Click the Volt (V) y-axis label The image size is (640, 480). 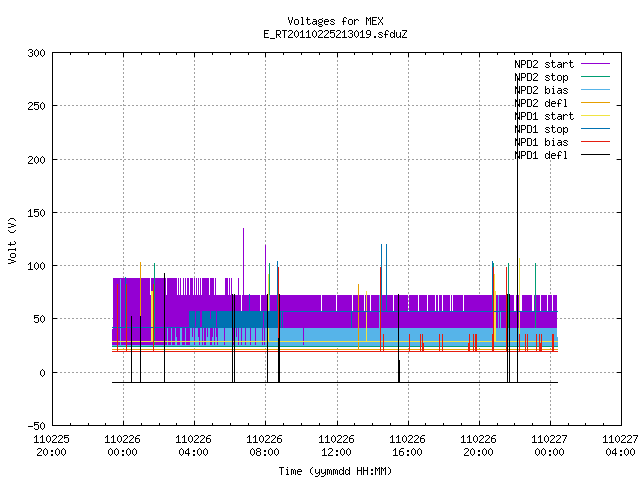13,241
